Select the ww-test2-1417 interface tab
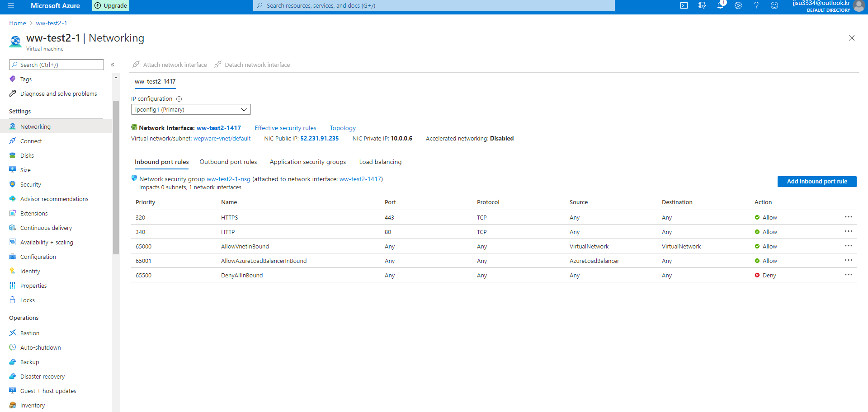The image size is (868, 412). (x=155, y=81)
